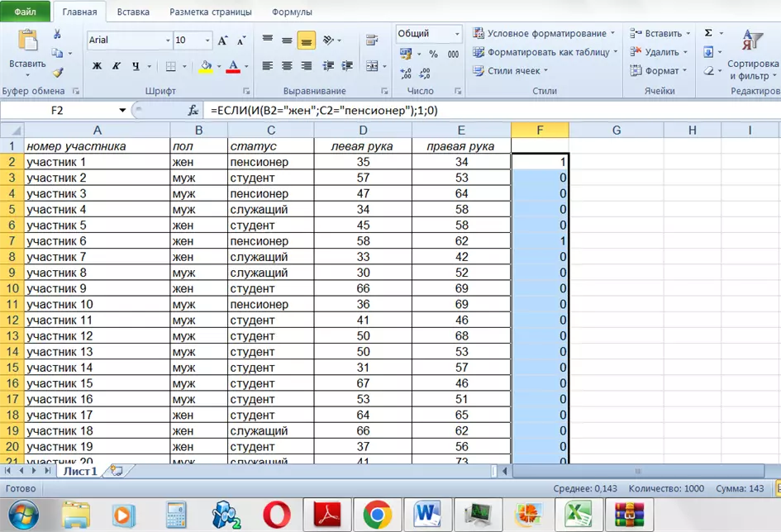Expand the Общий number format dropdown
Image resolution: width=781 pixels, height=532 pixels.
[457, 34]
